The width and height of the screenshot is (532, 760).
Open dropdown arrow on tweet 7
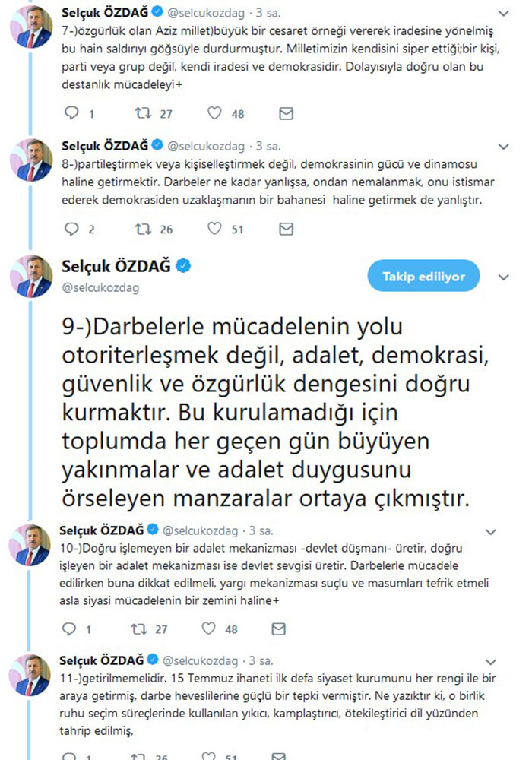(x=504, y=14)
